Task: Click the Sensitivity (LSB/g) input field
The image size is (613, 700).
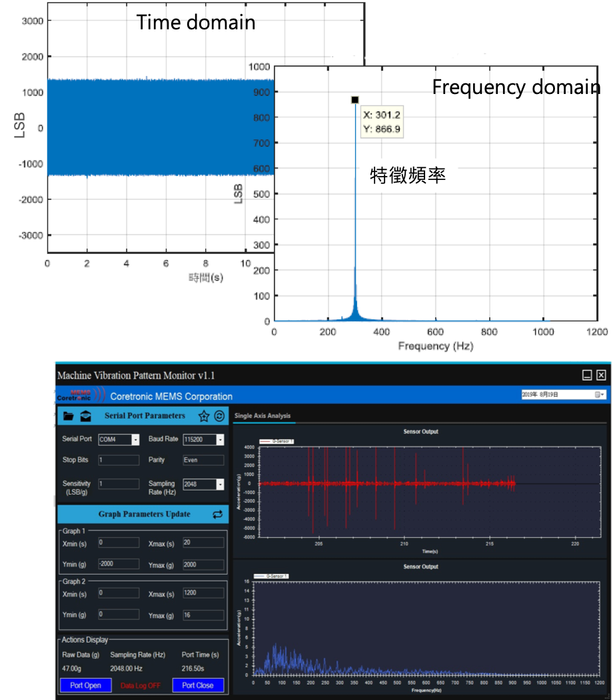Action: pos(119,484)
